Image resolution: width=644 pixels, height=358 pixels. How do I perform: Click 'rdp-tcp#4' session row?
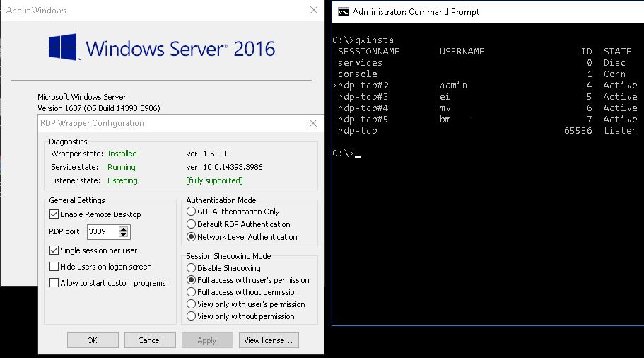[487, 108]
